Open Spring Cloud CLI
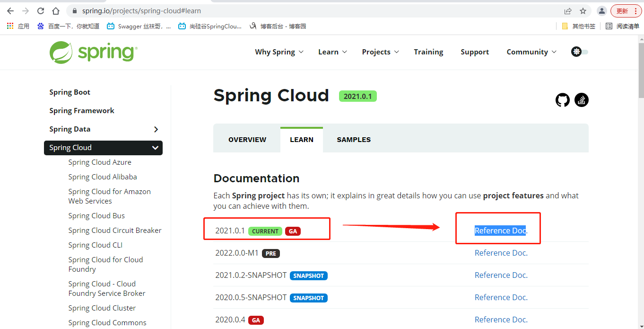The image size is (644, 329). point(95,245)
